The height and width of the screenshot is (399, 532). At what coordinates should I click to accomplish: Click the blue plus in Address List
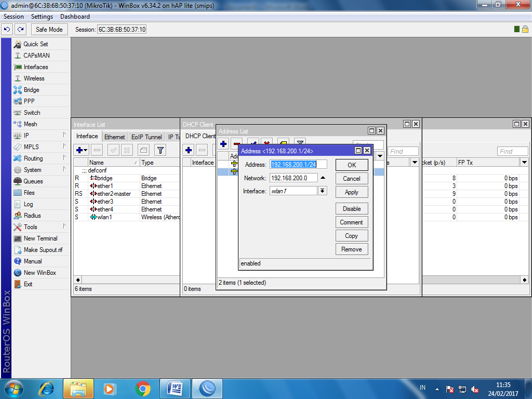223,144
